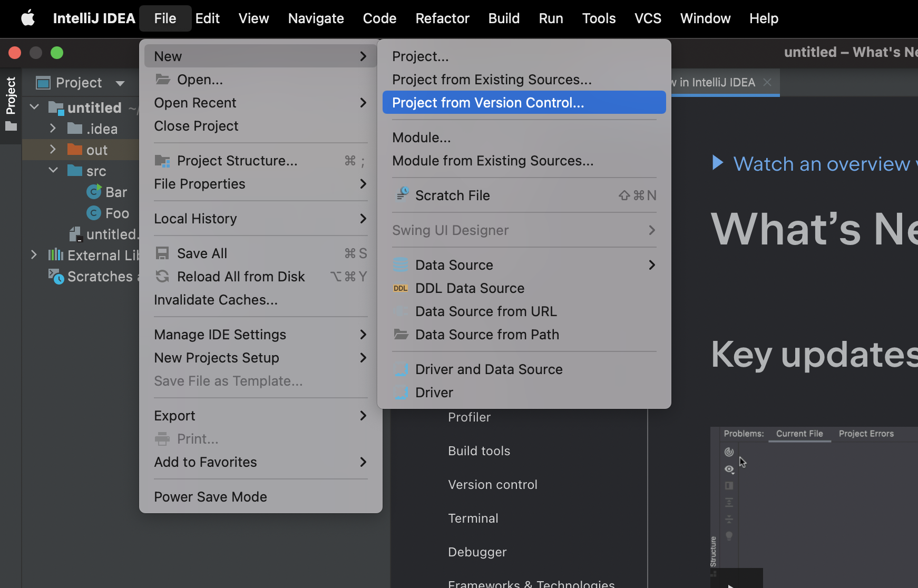Open the Project view dropdown
The height and width of the screenshot is (588, 918).
point(120,83)
